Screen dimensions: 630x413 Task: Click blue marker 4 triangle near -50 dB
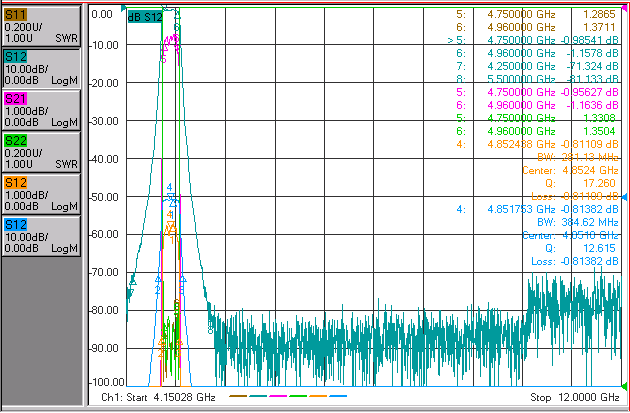click(x=172, y=198)
